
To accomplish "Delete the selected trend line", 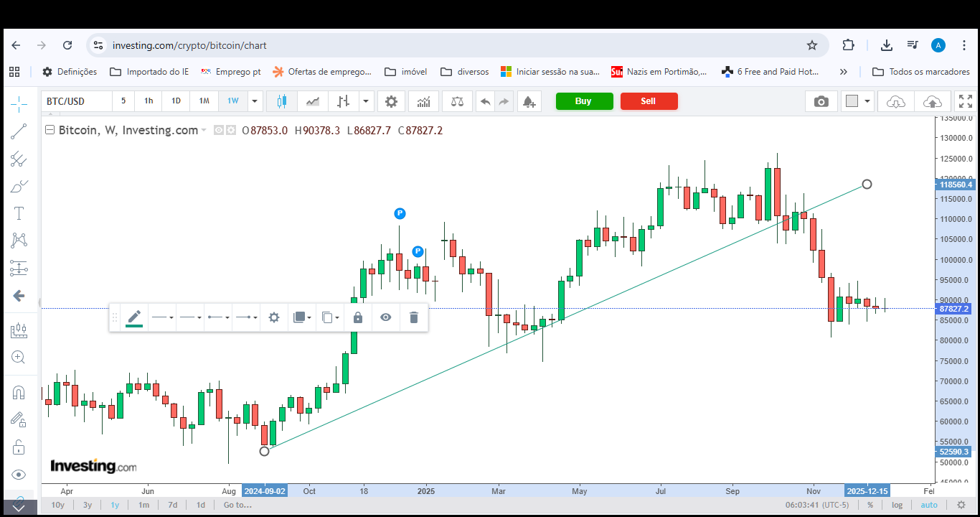I will (413, 317).
